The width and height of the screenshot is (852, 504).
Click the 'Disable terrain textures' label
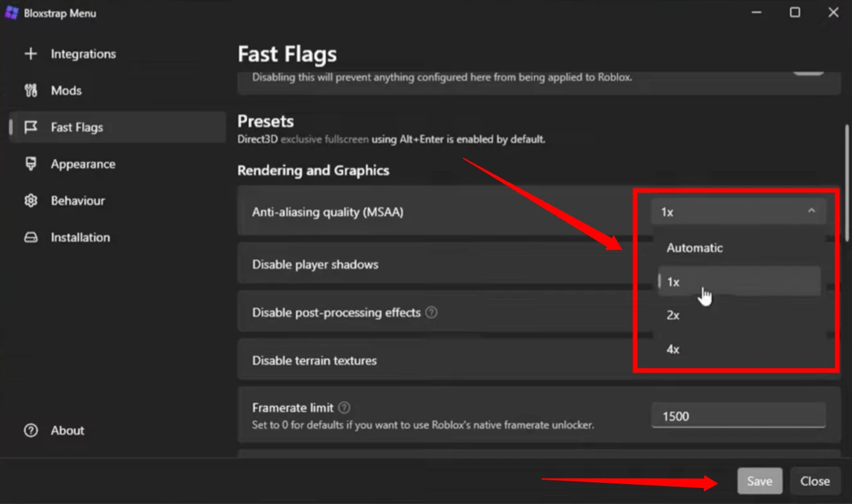click(x=314, y=360)
